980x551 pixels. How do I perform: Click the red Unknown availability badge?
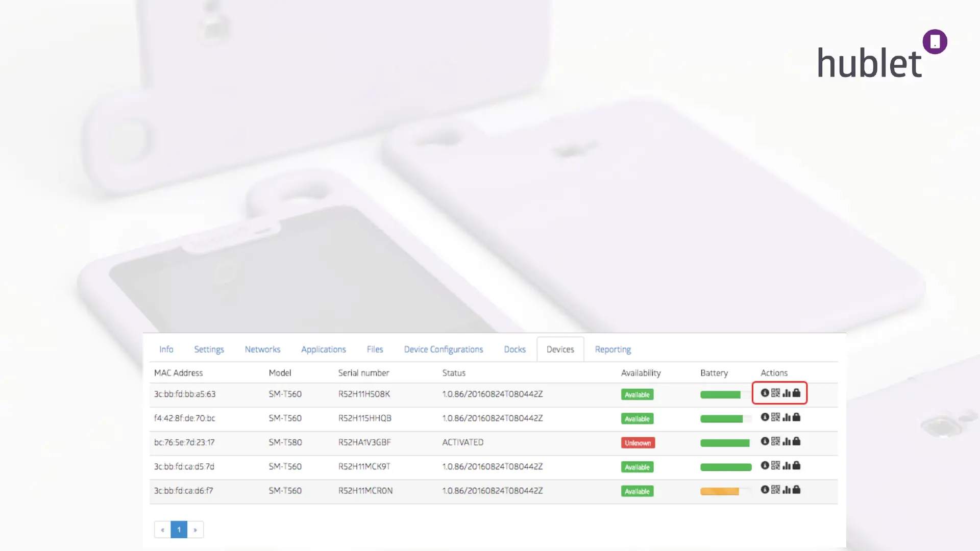pyautogui.click(x=638, y=443)
